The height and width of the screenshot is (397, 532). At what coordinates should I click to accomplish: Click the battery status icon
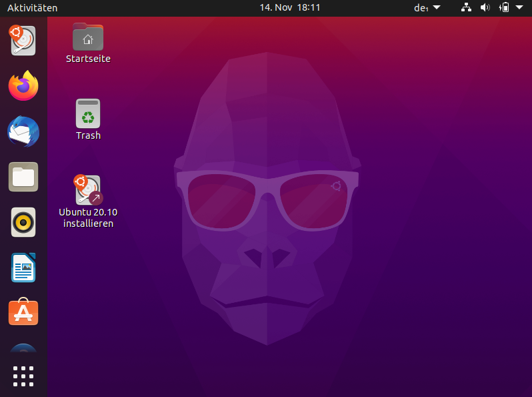[504, 7]
